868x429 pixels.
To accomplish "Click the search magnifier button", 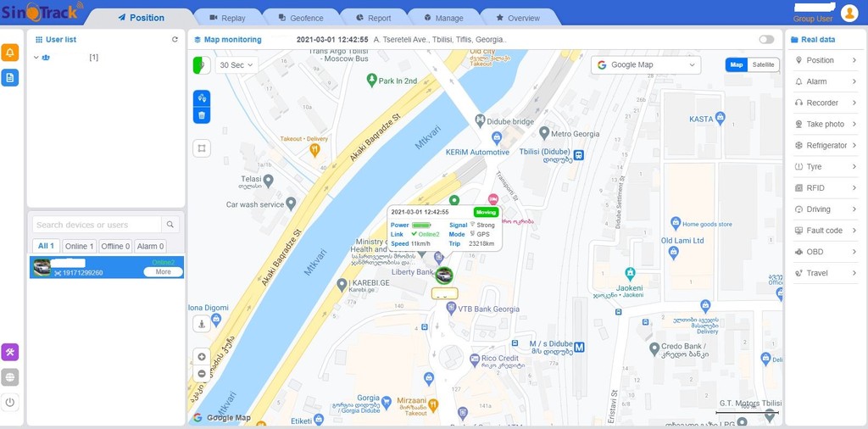I will point(170,225).
